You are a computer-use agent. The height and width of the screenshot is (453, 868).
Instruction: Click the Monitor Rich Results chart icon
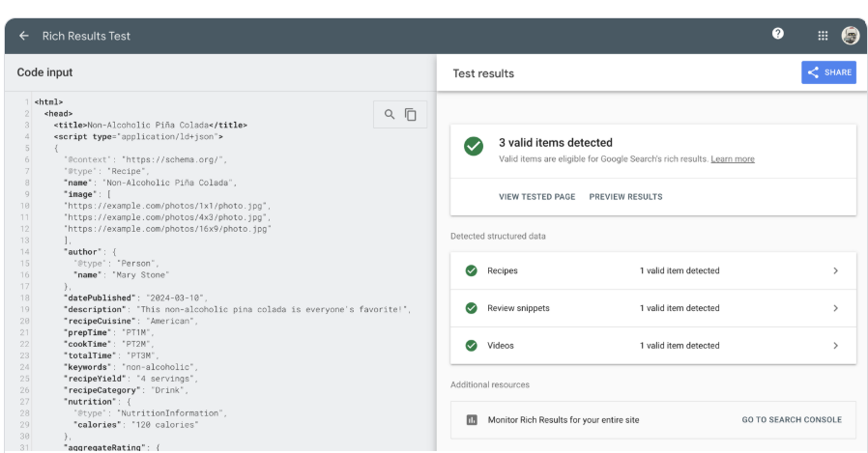[x=472, y=420]
